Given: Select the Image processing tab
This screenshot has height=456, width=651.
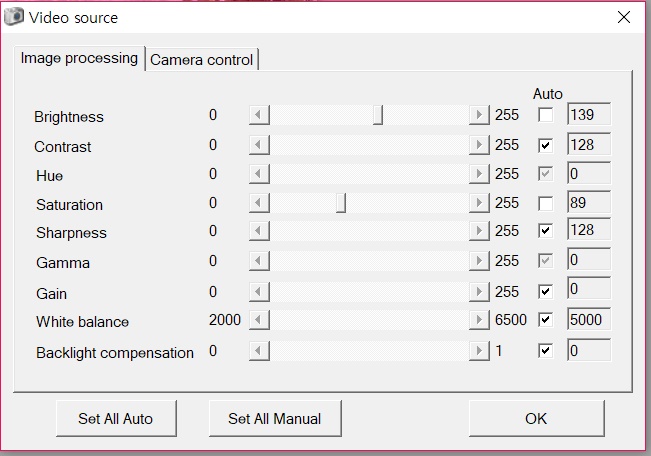Looking at the screenshot, I should (x=79, y=58).
